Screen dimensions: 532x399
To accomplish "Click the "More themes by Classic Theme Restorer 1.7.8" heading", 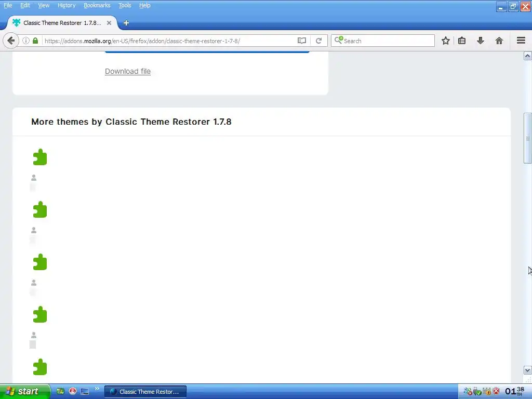I will pos(131,122).
